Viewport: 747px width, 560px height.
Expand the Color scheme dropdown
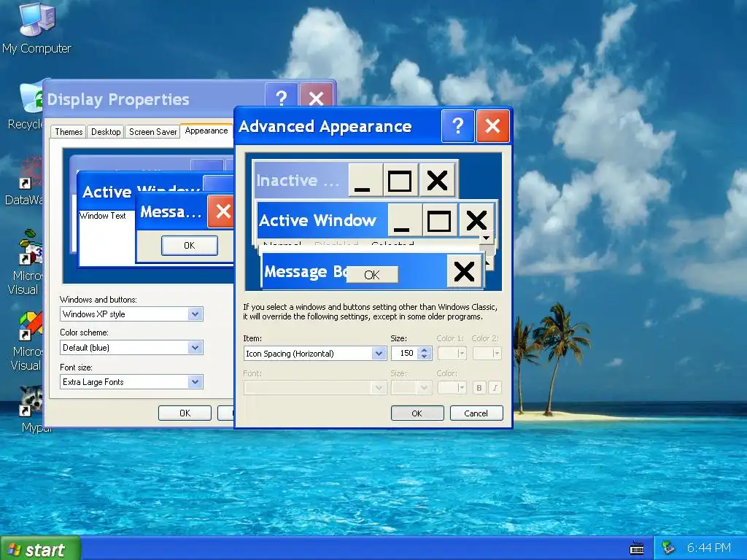pyautogui.click(x=195, y=348)
